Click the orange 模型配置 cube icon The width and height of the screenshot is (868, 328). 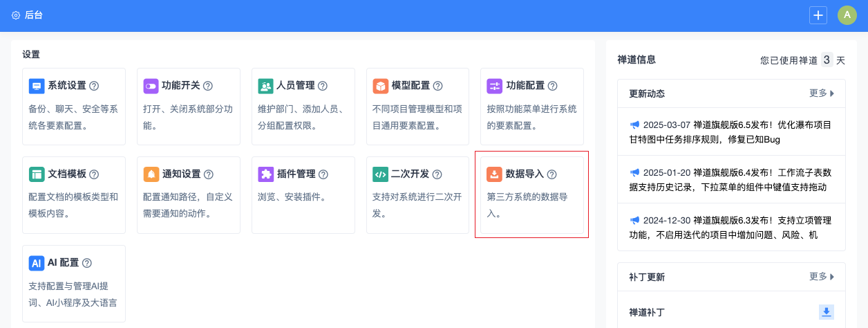(x=381, y=86)
